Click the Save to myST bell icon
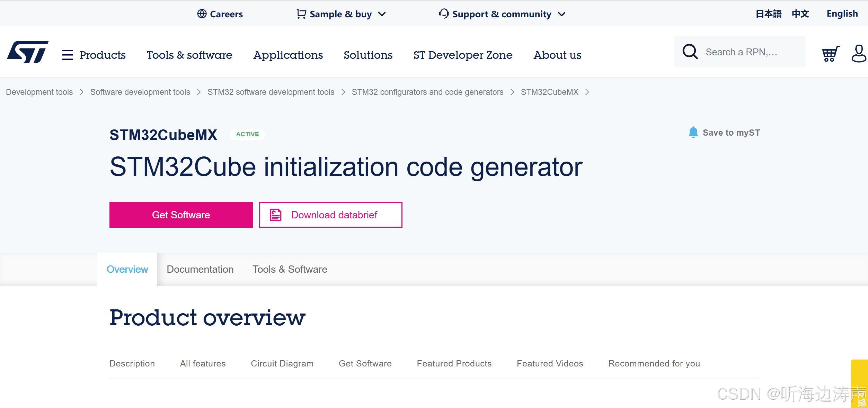Screen dimensions: 868x408 pyautogui.click(x=693, y=132)
